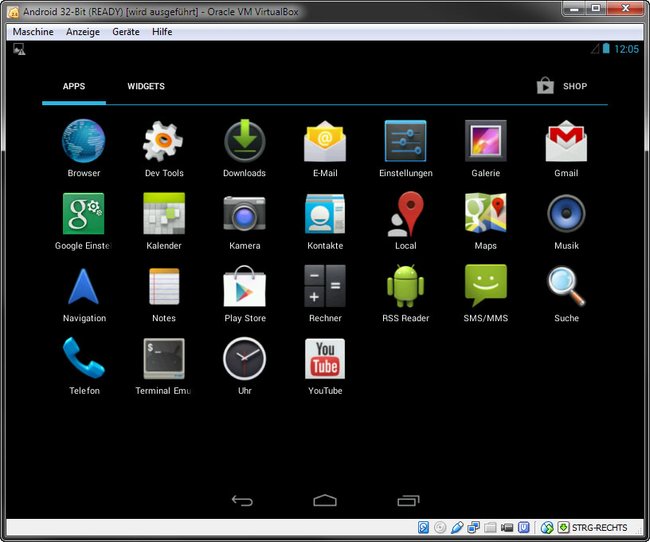
Task: Tap the Android home button
Action: [325, 501]
